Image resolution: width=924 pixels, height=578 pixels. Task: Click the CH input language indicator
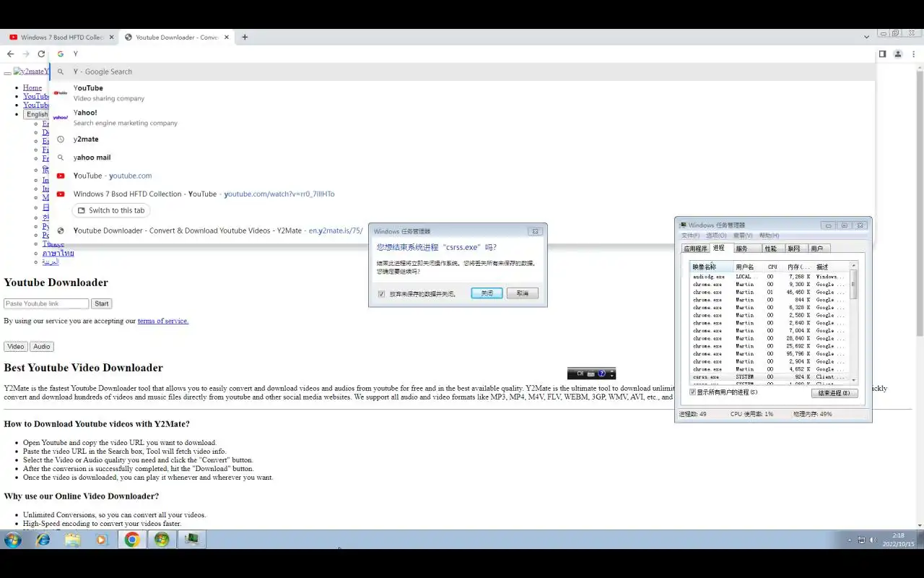coord(580,374)
